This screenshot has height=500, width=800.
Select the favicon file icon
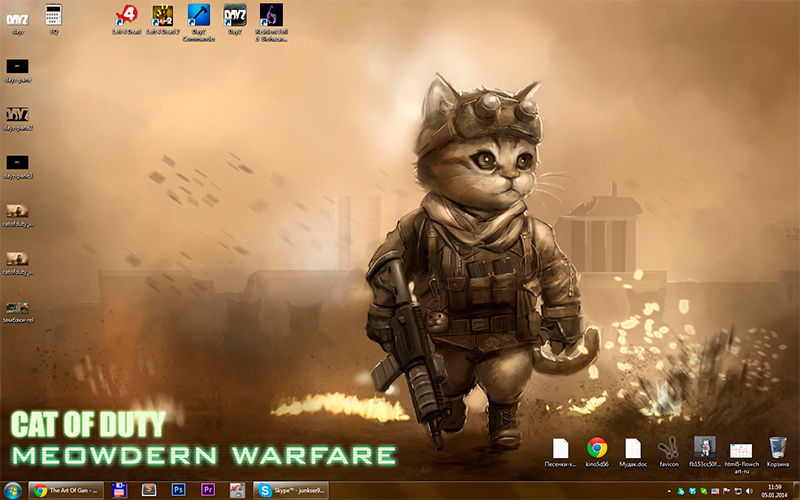669,452
